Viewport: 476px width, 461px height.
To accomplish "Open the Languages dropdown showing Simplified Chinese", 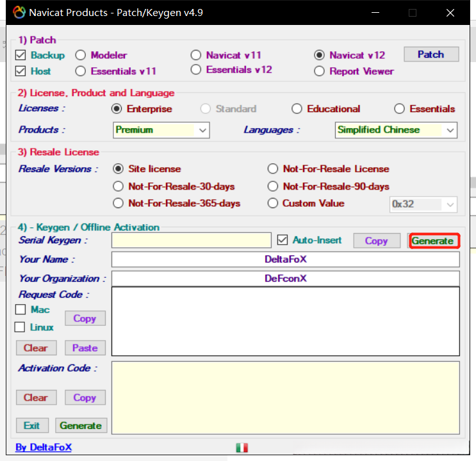I will coord(396,130).
